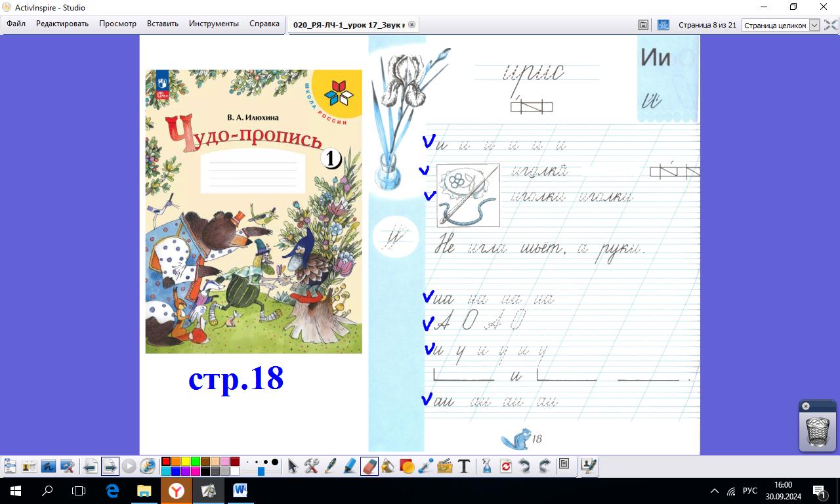The image size is (840, 504).
Task: Click the Reset Page icon
Action: pyautogui.click(x=506, y=467)
